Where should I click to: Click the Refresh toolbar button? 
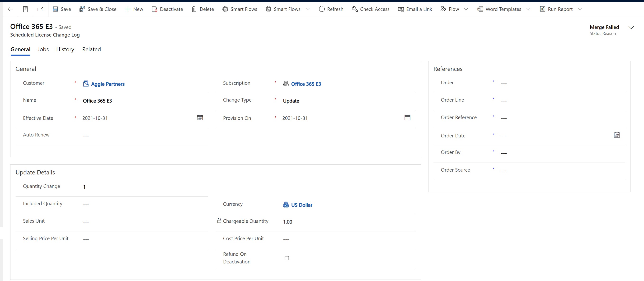coord(331,9)
